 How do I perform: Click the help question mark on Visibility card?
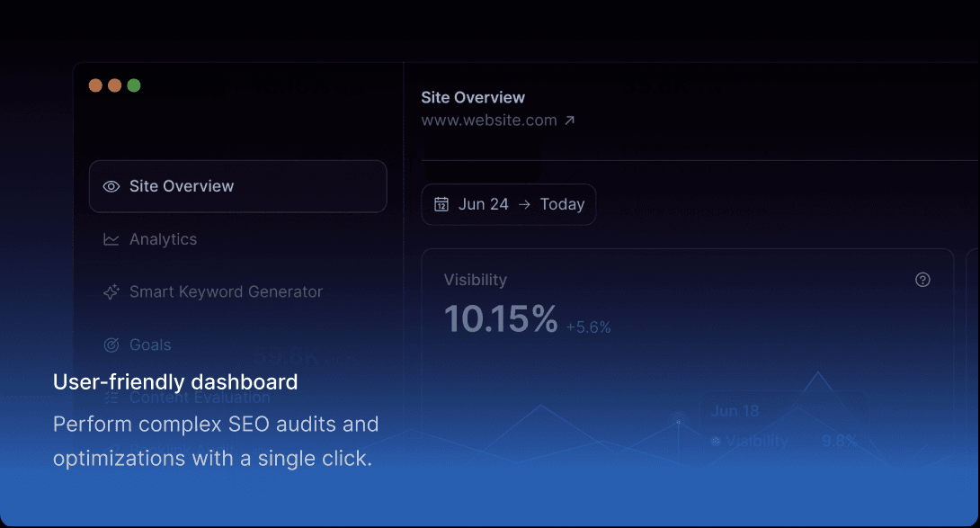922,280
